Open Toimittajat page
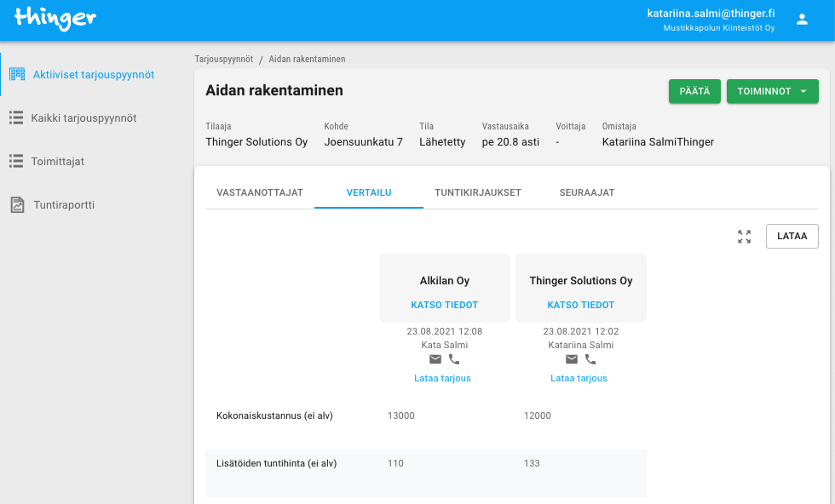Viewport: 835px width, 504px height. [58, 161]
